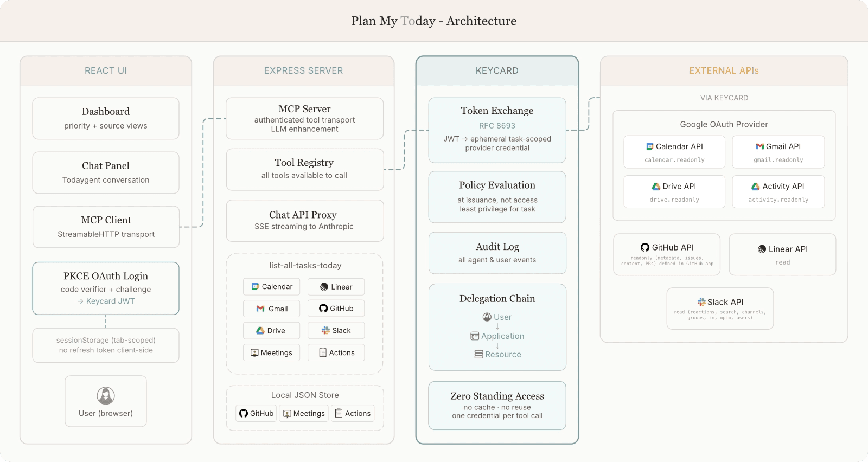The height and width of the screenshot is (462, 868).
Task: Select the Slack chip under list-all-tasks-today
Action: coord(336,331)
